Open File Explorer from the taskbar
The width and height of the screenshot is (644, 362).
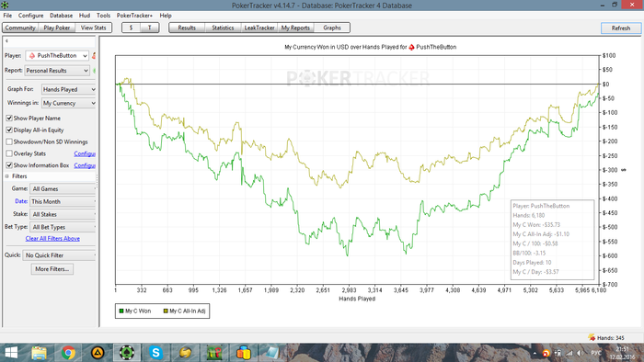[x=39, y=353]
